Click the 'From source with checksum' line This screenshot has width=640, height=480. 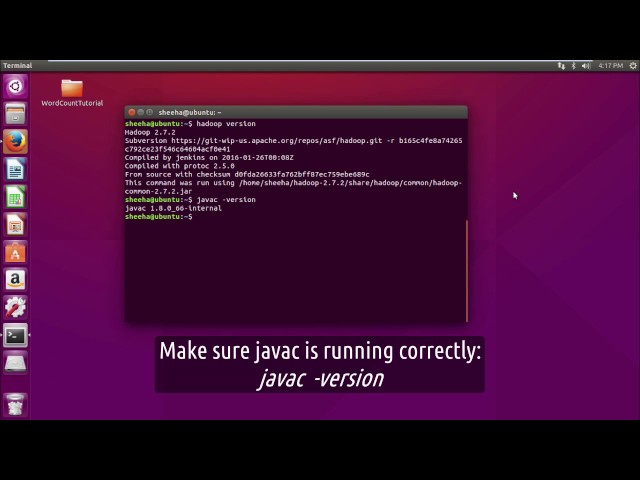point(247,174)
